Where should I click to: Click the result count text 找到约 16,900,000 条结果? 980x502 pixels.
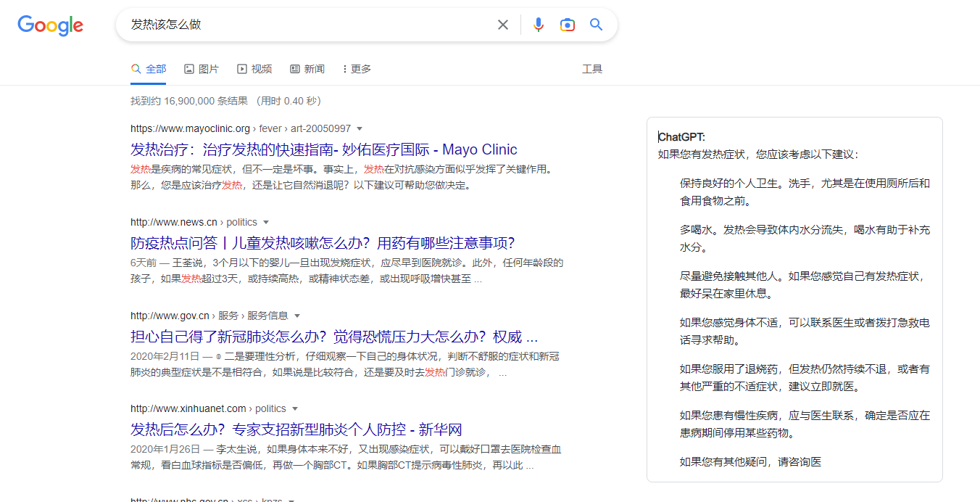pyautogui.click(x=189, y=101)
